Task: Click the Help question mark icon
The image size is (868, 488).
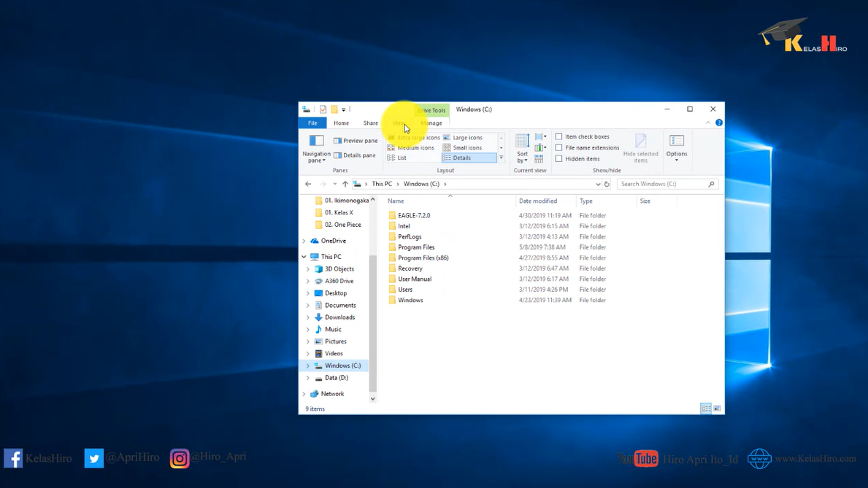Action: tap(718, 123)
